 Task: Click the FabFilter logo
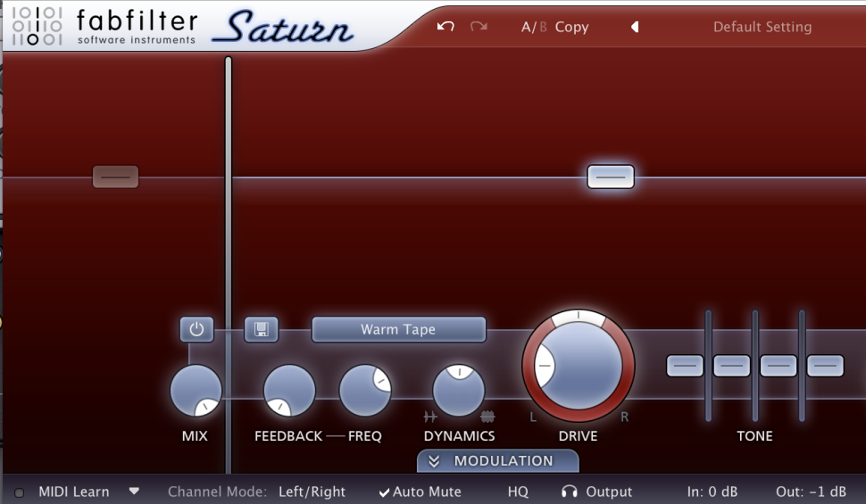[104, 26]
